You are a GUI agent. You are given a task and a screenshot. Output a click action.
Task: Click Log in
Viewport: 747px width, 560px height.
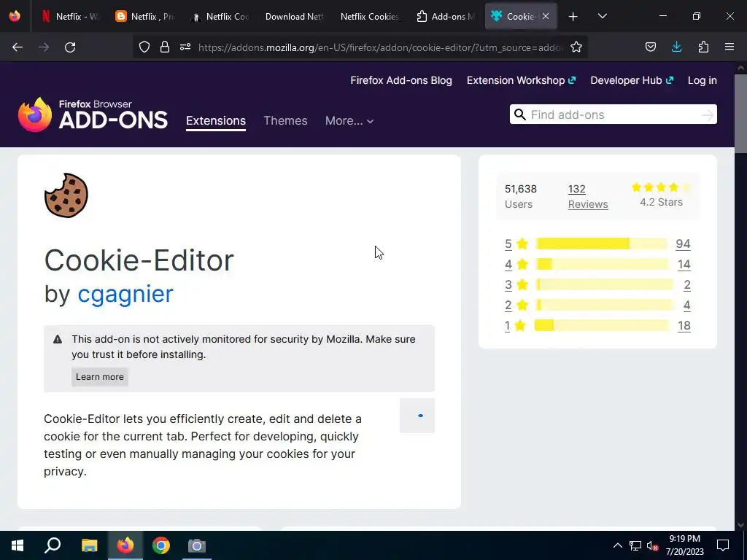[x=703, y=80]
